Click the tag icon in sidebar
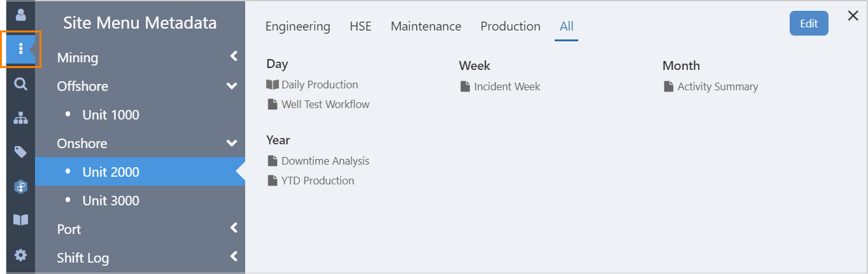Viewport: 868px width, 274px height. 21,152
